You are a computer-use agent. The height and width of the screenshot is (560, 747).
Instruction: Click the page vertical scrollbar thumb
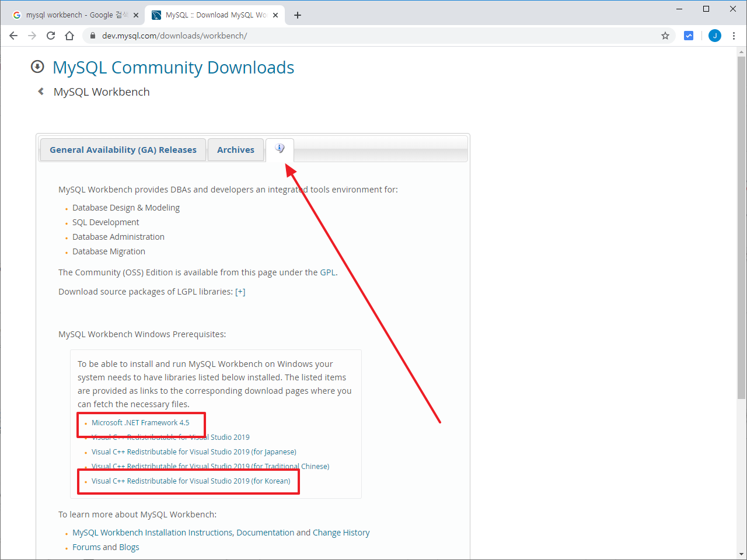[741, 228]
